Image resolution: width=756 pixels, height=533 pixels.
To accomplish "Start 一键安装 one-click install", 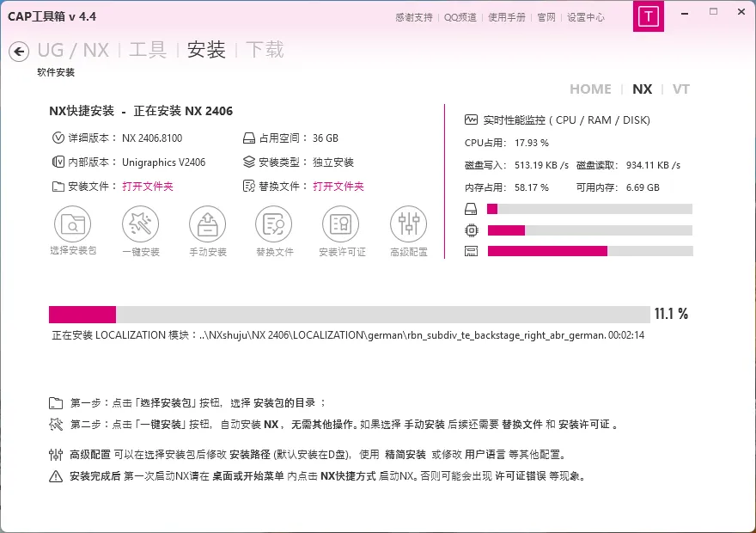I will [x=140, y=224].
